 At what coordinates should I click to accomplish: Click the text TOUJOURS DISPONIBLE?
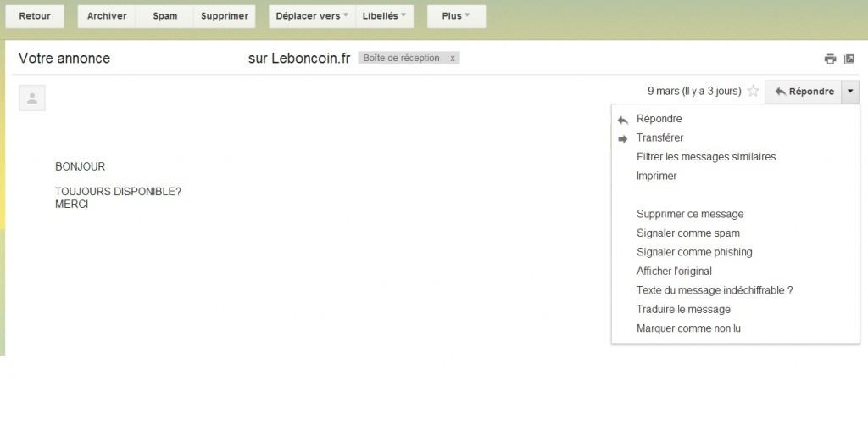(118, 192)
